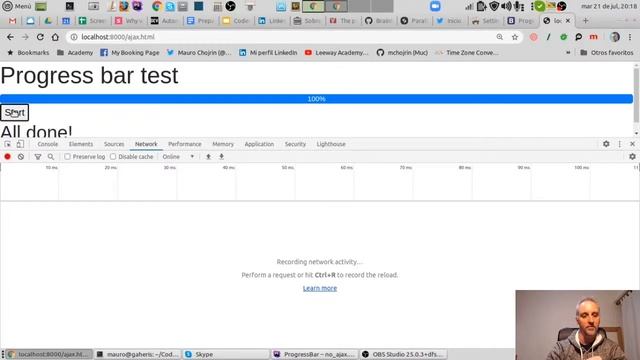This screenshot has height=360, width=640.
Task: Open the Learn more link
Action: [x=320, y=288]
